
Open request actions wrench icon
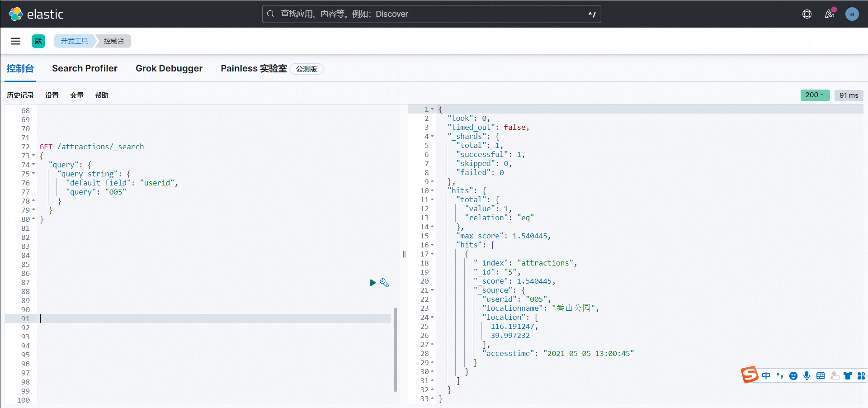click(384, 283)
